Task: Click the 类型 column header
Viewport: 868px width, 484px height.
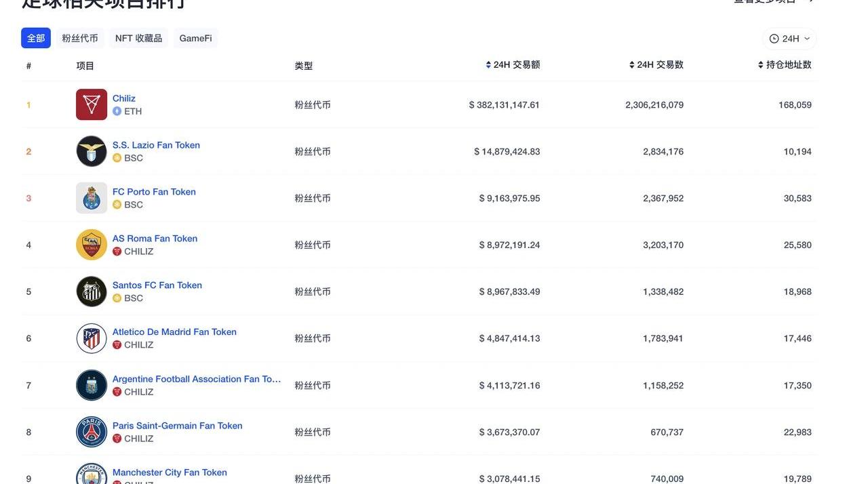Action: [304, 66]
